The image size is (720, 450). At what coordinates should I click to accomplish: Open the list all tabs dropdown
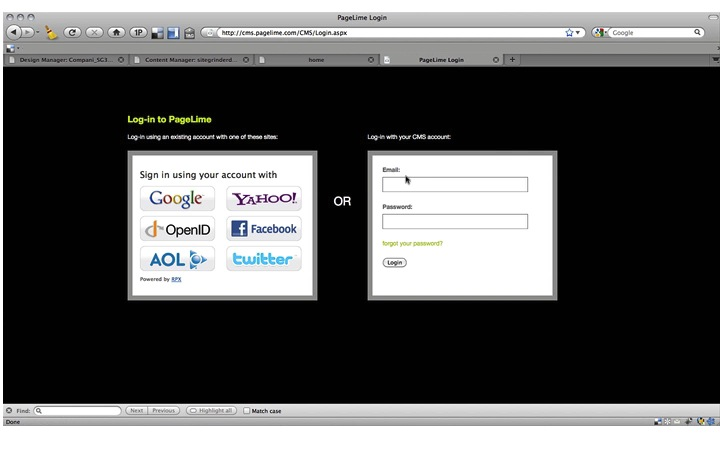point(715,59)
